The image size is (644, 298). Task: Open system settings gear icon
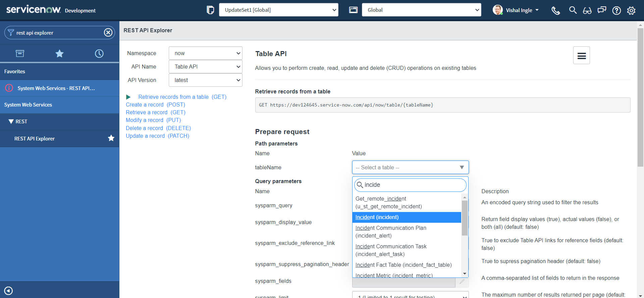click(x=631, y=10)
